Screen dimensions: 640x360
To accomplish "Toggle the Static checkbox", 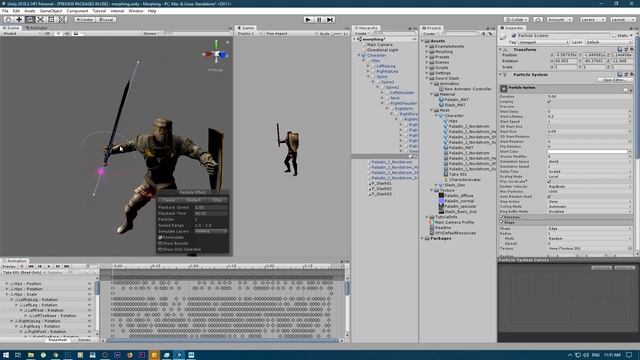I will point(613,36).
